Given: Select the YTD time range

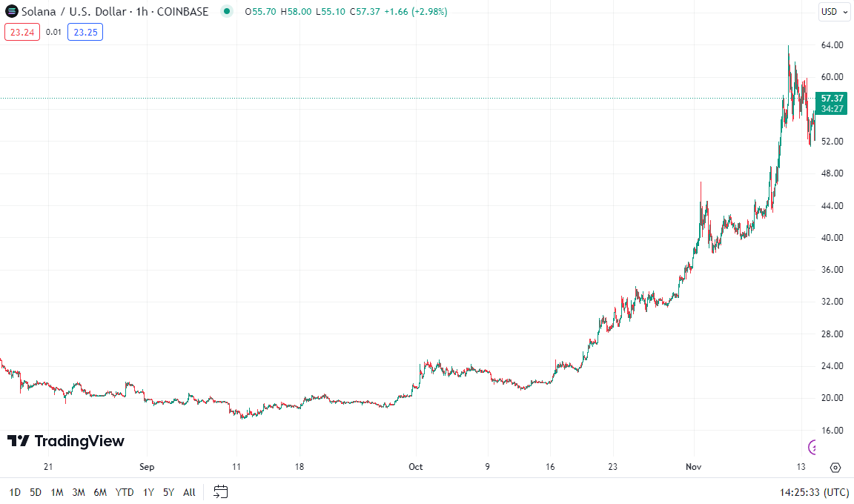Looking at the screenshot, I should coord(125,492).
